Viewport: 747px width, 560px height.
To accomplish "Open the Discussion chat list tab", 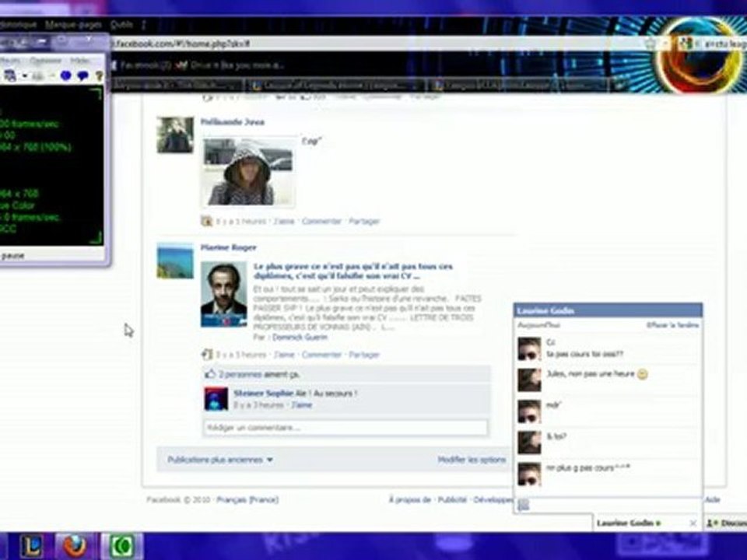I will [x=725, y=523].
